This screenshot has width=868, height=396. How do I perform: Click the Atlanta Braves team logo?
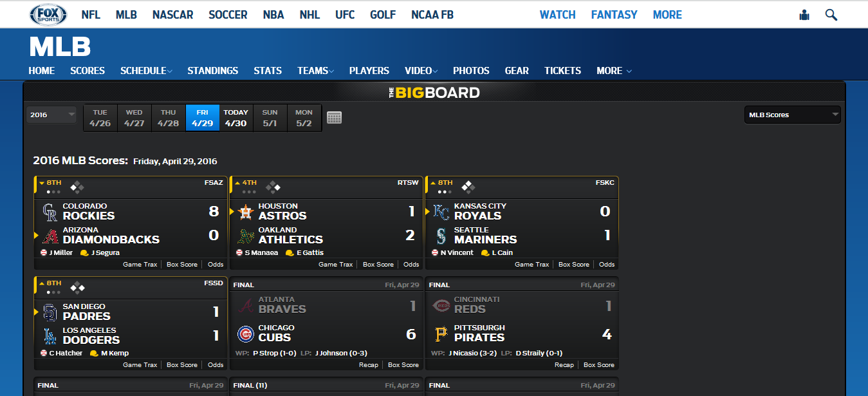click(246, 305)
